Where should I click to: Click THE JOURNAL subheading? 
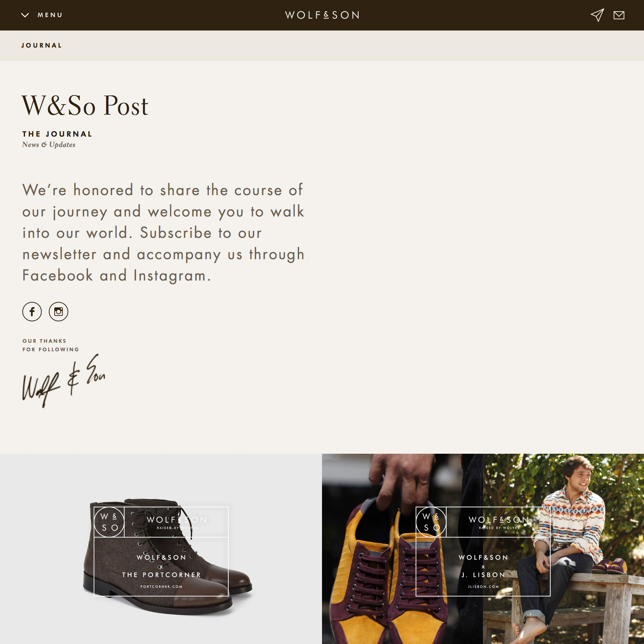click(57, 134)
